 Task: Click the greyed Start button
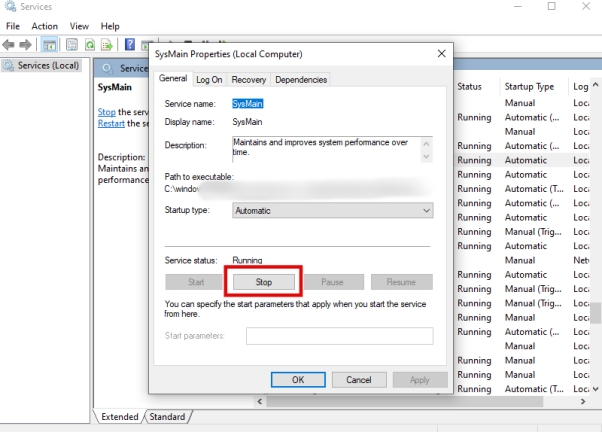[x=195, y=282]
